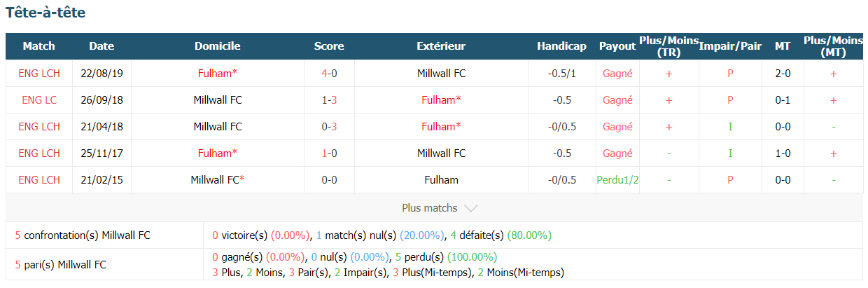Open Millwall FC away team on 22/08/19
This screenshot has height=288, width=868.
pos(441,73)
